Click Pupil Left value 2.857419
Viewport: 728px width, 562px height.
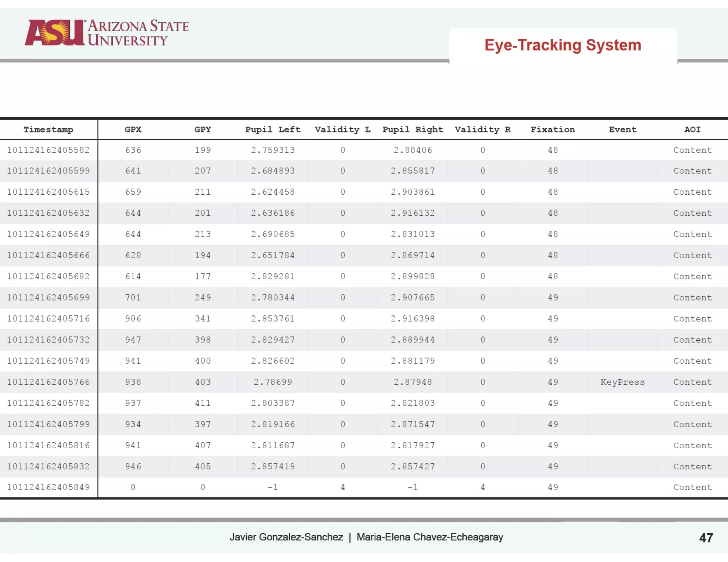click(x=273, y=466)
